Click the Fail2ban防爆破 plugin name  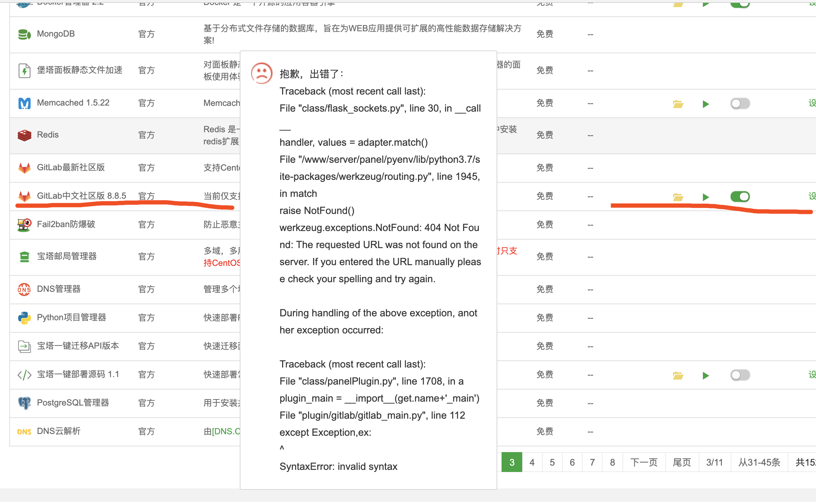click(x=66, y=224)
